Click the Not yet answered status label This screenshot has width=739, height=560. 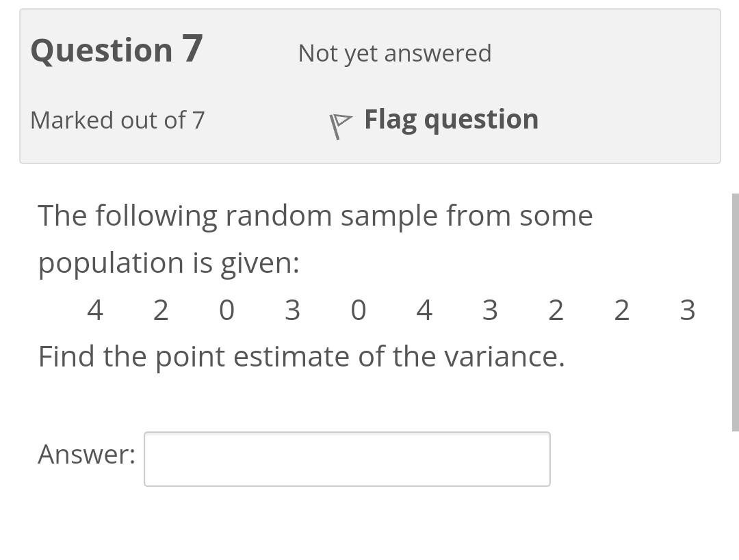tap(394, 53)
